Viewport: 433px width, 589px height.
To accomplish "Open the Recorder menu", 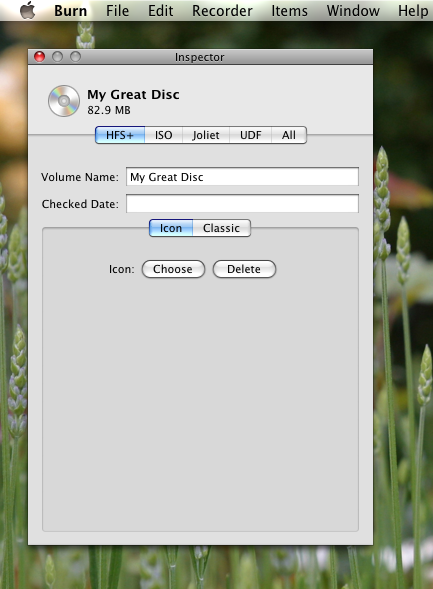I will click(x=222, y=11).
